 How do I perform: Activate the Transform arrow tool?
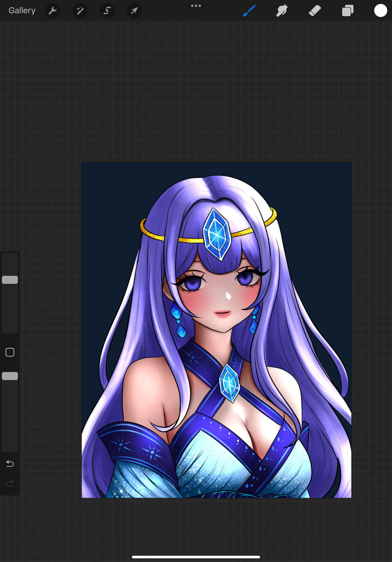[134, 11]
